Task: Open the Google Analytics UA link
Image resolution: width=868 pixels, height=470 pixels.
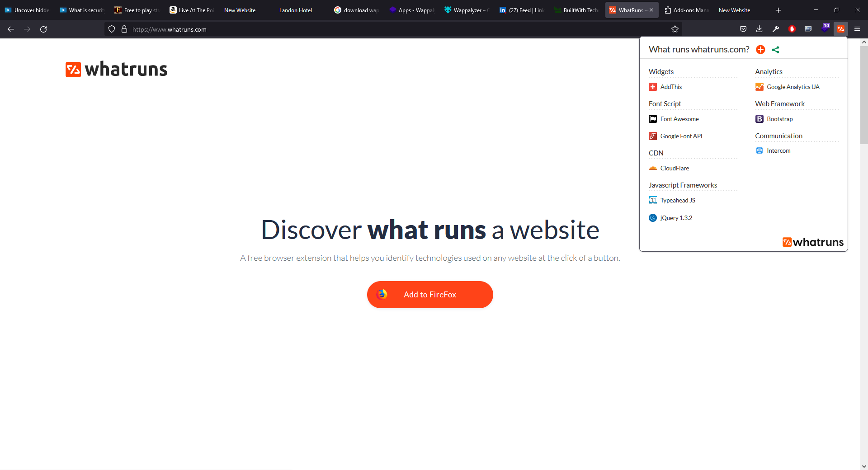Action: [x=793, y=87]
